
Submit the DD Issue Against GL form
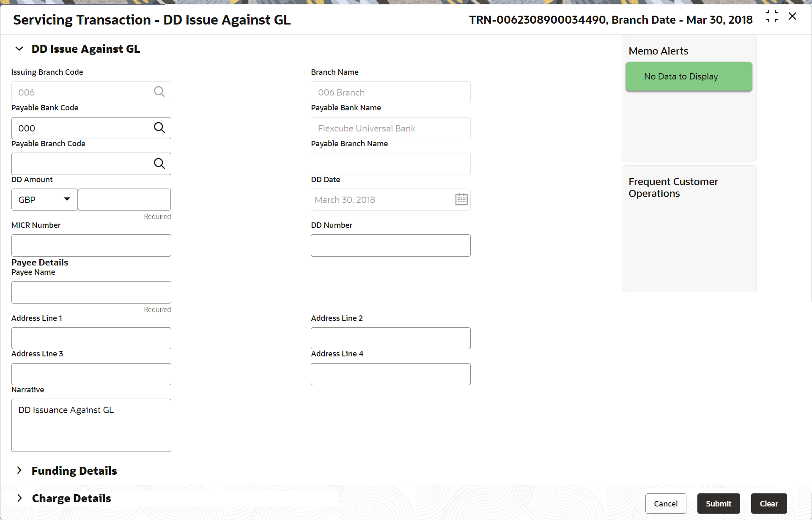click(718, 504)
